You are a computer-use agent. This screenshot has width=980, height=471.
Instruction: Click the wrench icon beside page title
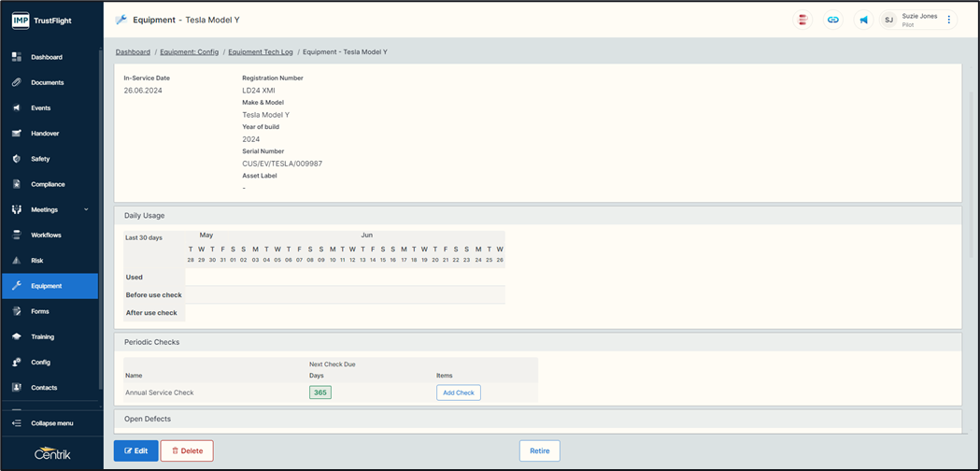point(121,20)
